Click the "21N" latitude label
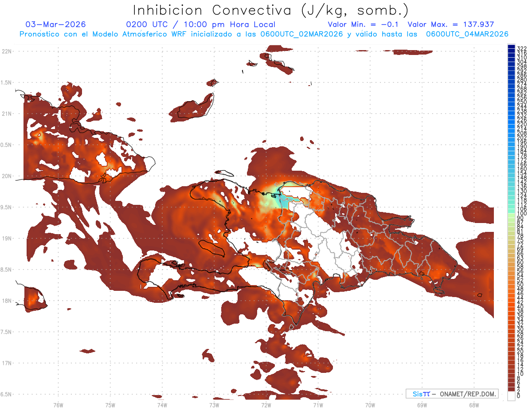The height and width of the screenshot is (411, 532). 7,114
